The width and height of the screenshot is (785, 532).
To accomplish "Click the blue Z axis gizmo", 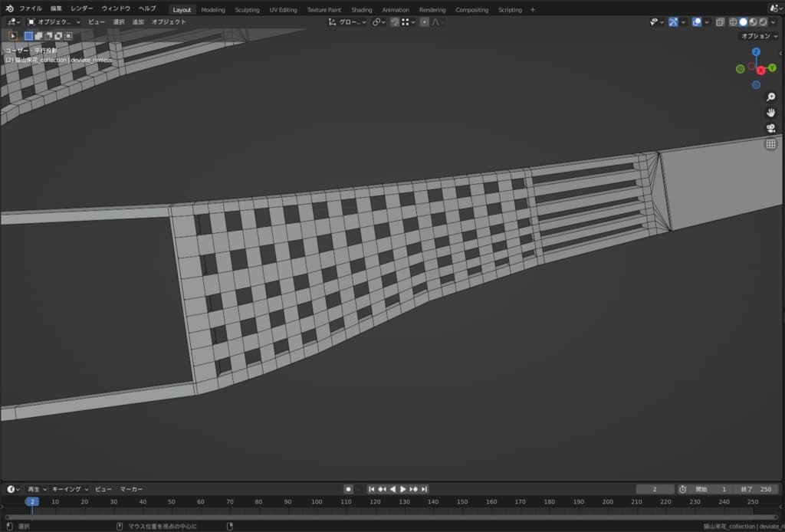I will pyautogui.click(x=756, y=51).
